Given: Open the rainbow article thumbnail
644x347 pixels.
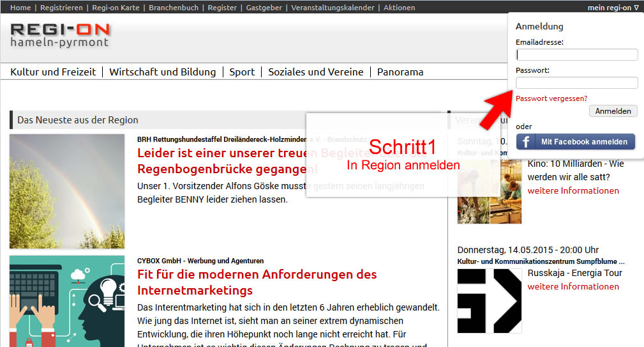Looking at the screenshot, I should tap(67, 191).
